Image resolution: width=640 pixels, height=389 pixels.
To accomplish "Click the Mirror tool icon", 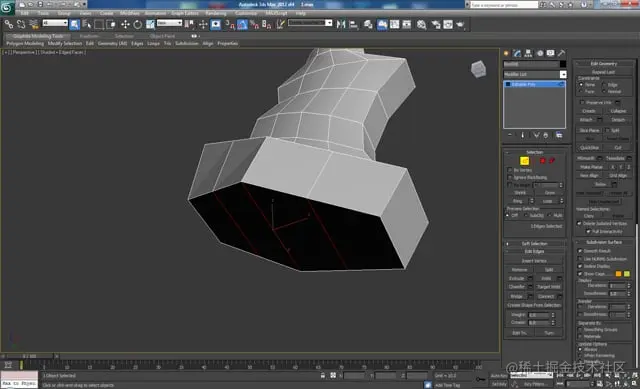I will pos(341,24).
